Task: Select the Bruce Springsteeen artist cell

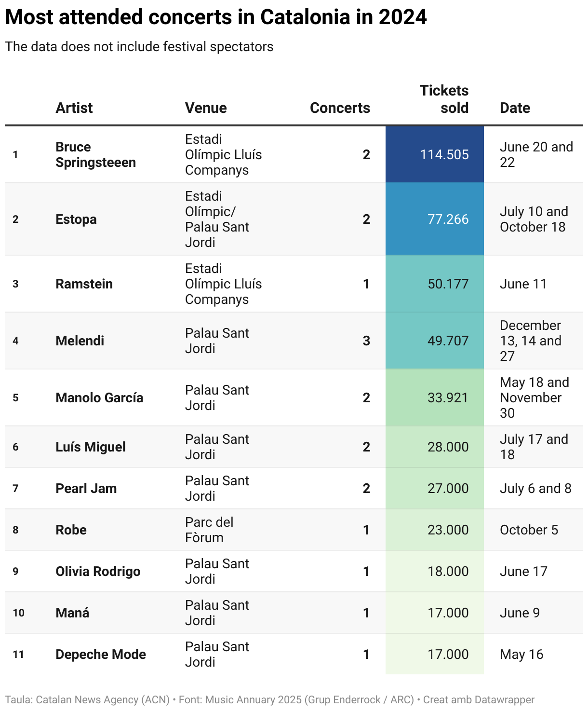Action: 95,154
